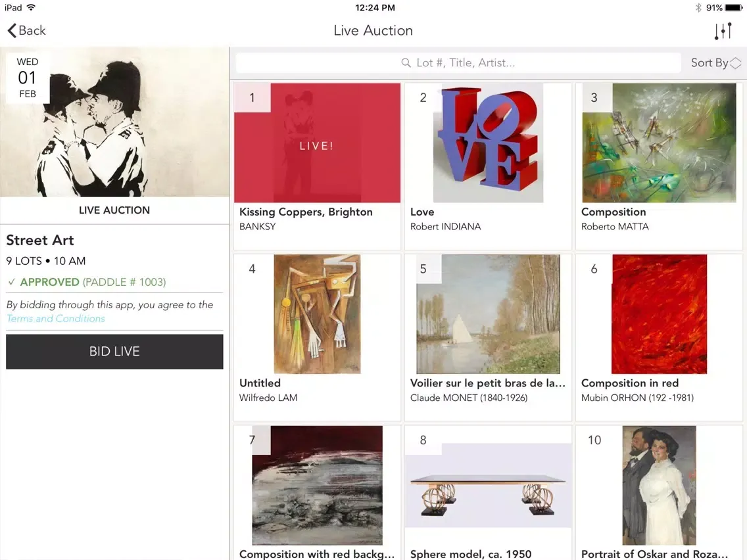Select Mubin ORHON (192 -1981) text
Viewport: 747px width, 560px height.
[x=637, y=398]
